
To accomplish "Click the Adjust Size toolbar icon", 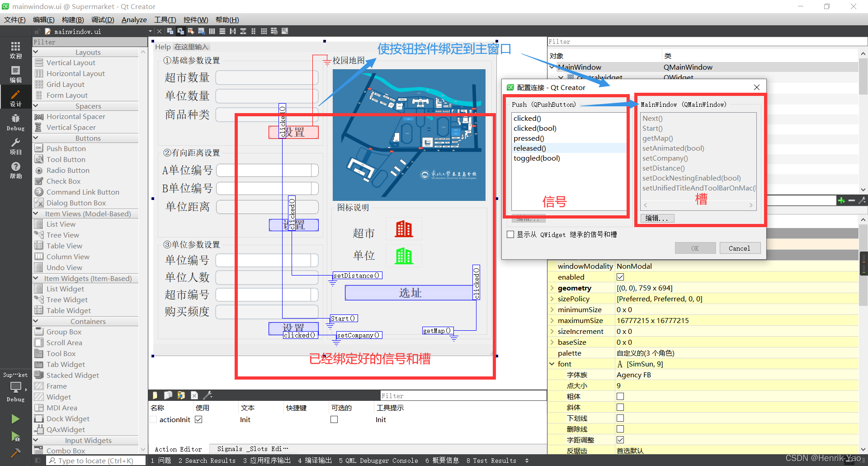I will (x=285, y=31).
